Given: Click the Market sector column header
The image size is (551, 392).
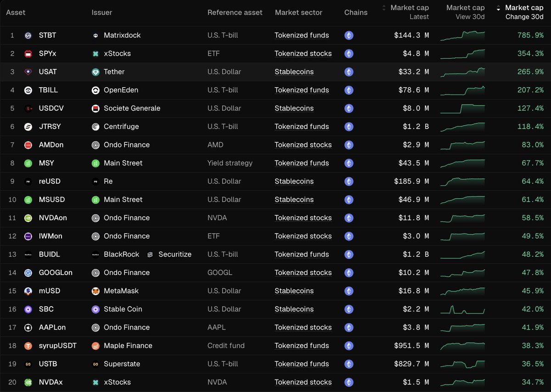Looking at the screenshot, I should tap(298, 12).
